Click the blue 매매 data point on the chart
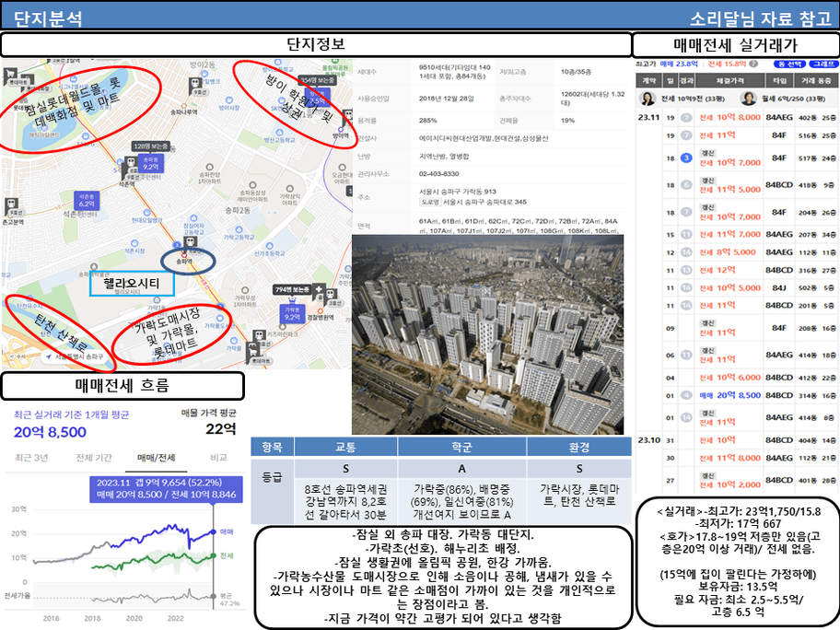 tap(214, 531)
